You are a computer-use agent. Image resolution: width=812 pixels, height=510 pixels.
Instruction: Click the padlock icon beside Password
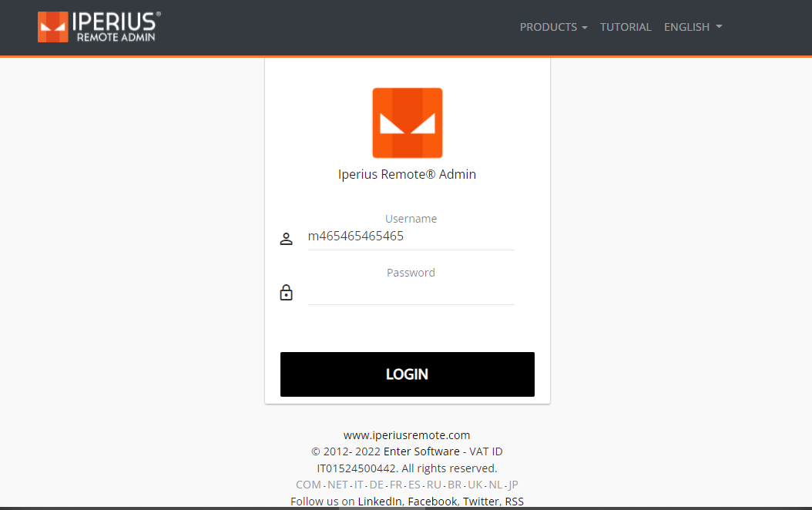(286, 293)
